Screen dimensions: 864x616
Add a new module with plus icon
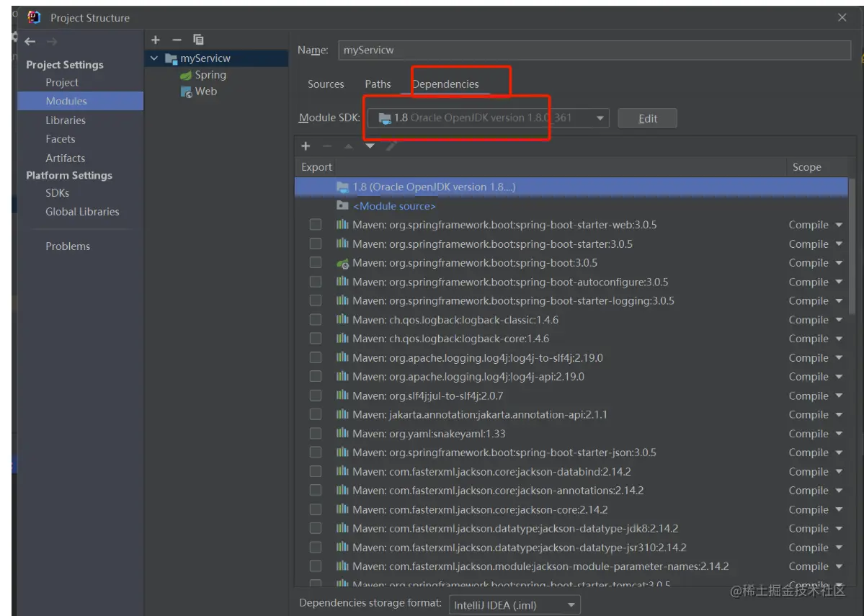click(156, 40)
